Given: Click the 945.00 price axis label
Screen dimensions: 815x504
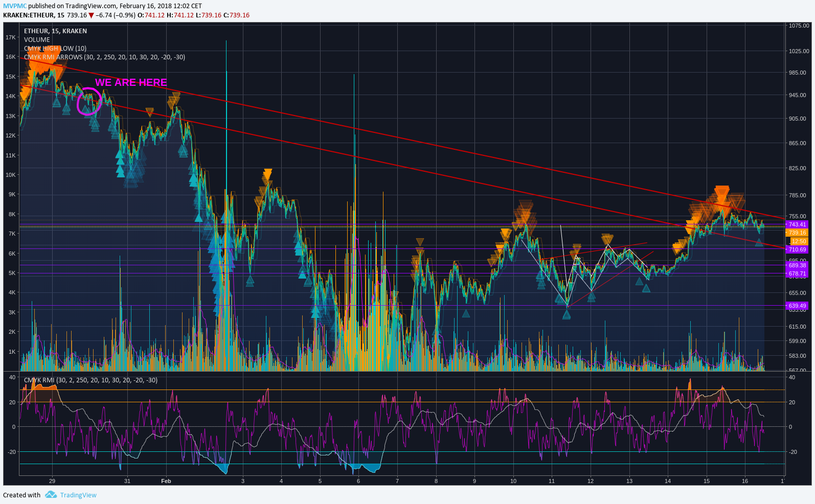Looking at the screenshot, I should click(797, 95).
